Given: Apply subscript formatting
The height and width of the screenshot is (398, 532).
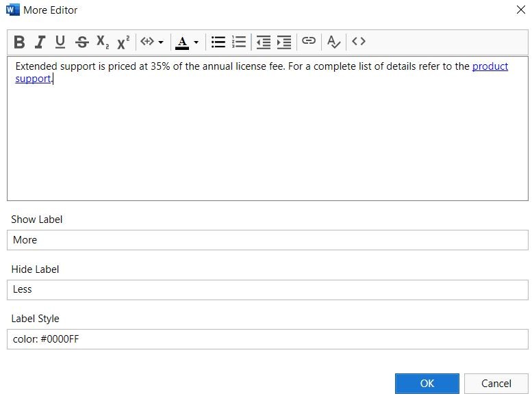Looking at the screenshot, I should pos(103,42).
